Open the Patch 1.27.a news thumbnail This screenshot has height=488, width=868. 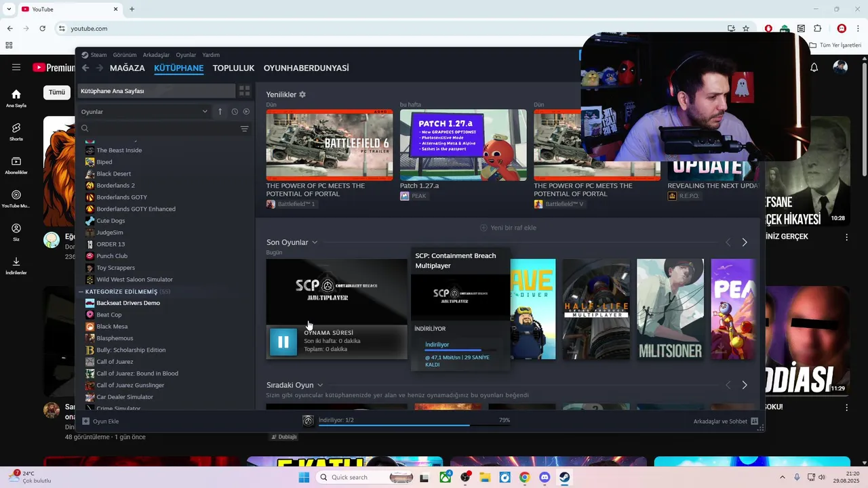[x=463, y=145]
